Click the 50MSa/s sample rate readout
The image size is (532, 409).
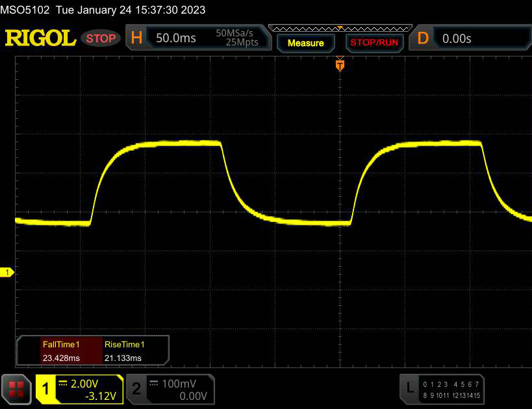237,32
